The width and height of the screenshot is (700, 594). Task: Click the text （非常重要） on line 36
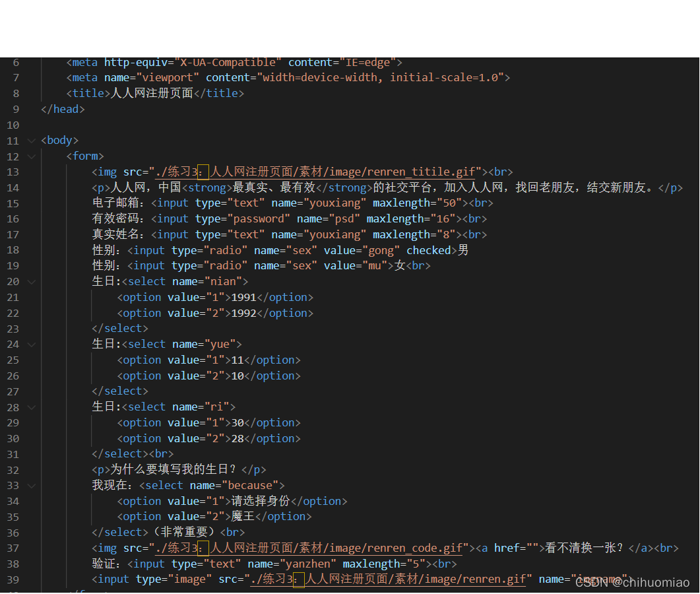pos(184,533)
